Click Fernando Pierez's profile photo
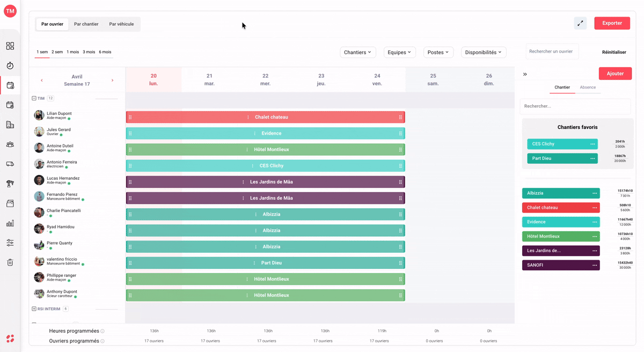Viewport: 644px width, 352px height. coord(39,196)
